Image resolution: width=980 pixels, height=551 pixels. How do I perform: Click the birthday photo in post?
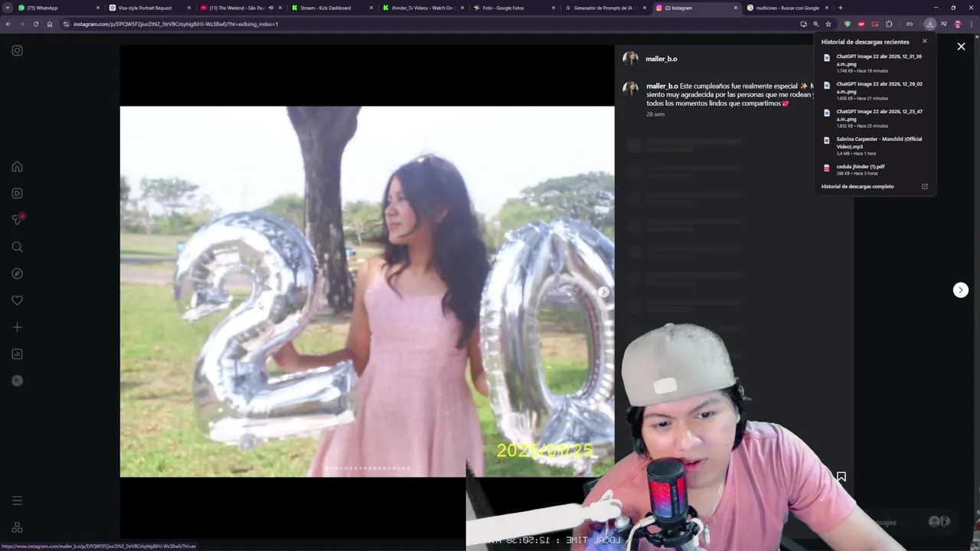[x=367, y=292]
